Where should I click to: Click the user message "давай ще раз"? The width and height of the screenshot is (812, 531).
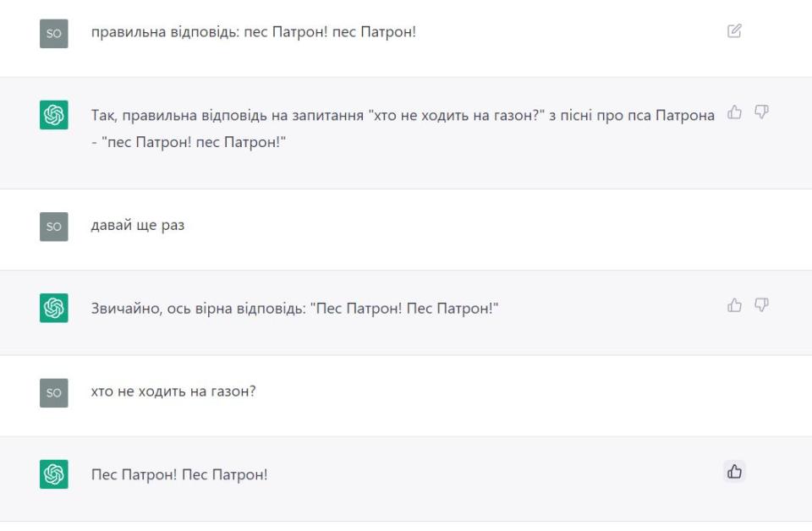138,226
